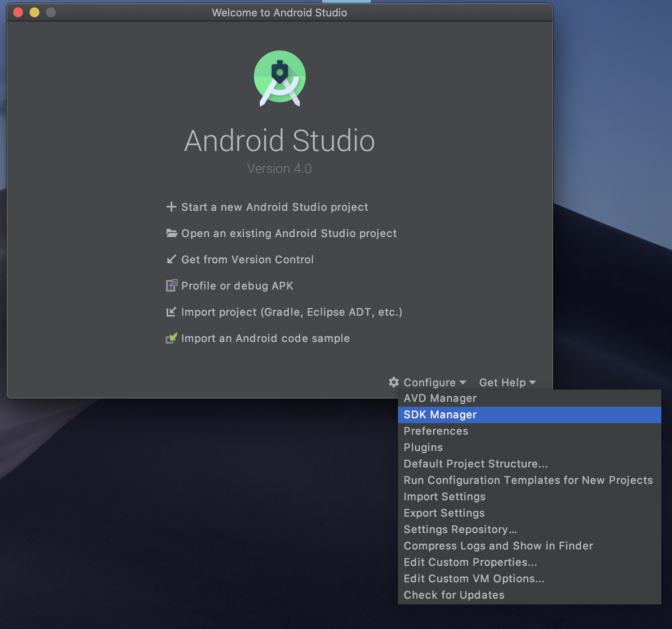The width and height of the screenshot is (672, 629).
Task: Choose Plugins in the menu
Action: 529,447
